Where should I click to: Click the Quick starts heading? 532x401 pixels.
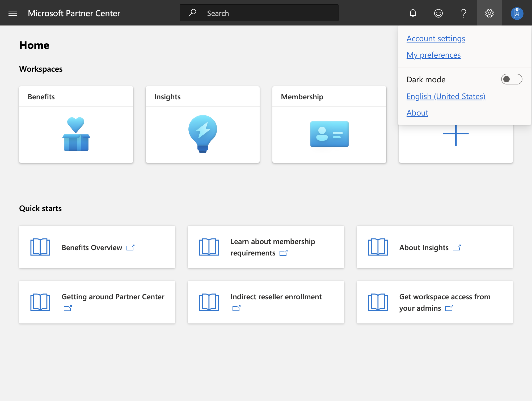40,208
